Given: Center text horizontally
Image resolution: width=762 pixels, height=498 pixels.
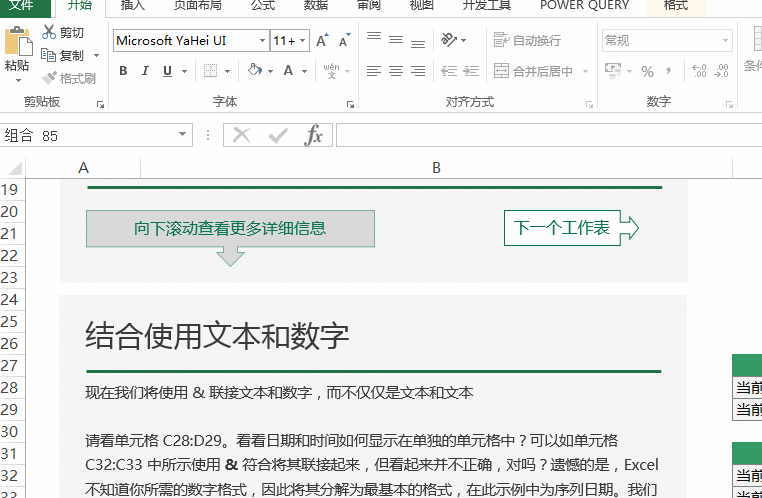Looking at the screenshot, I should point(396,71).
